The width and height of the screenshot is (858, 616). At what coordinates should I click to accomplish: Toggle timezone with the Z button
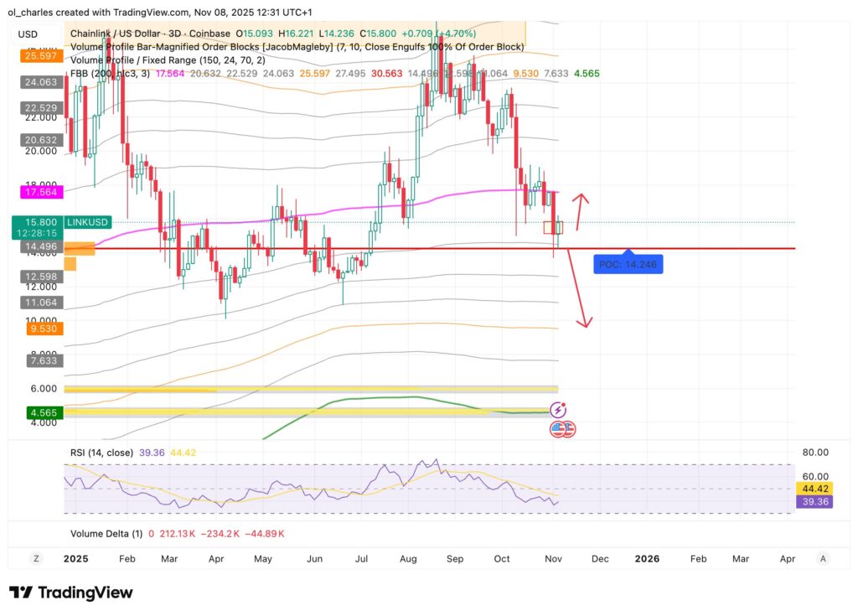point(36,558)
